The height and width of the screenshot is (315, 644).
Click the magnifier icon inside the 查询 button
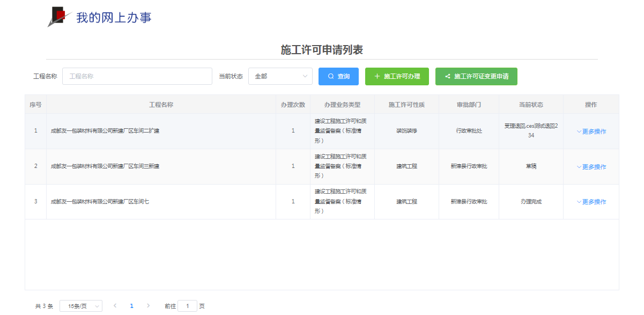pyautogui.click(x=330, y=76)
